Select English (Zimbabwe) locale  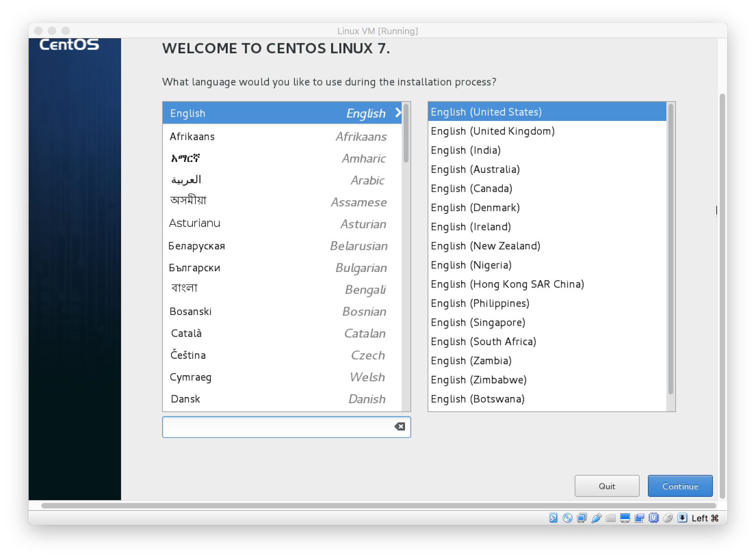[547, 379]
